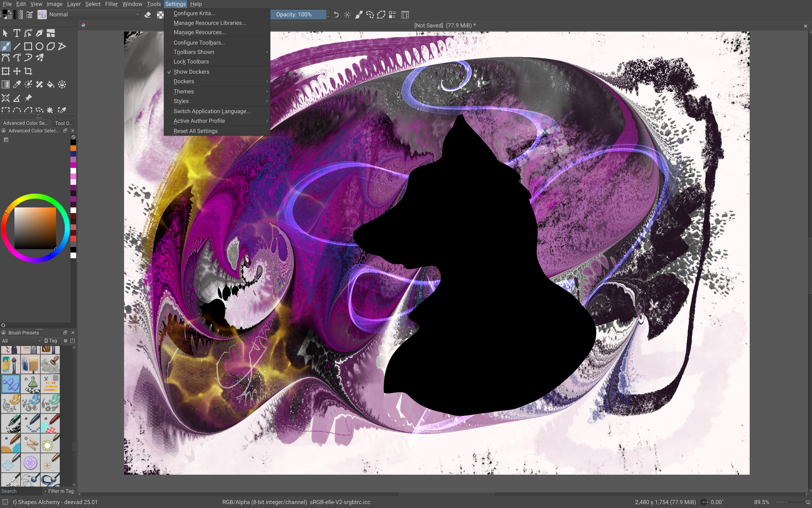Select the Contiguous Selection magic wand tool
812x508 pixels.
coord(51,110)
